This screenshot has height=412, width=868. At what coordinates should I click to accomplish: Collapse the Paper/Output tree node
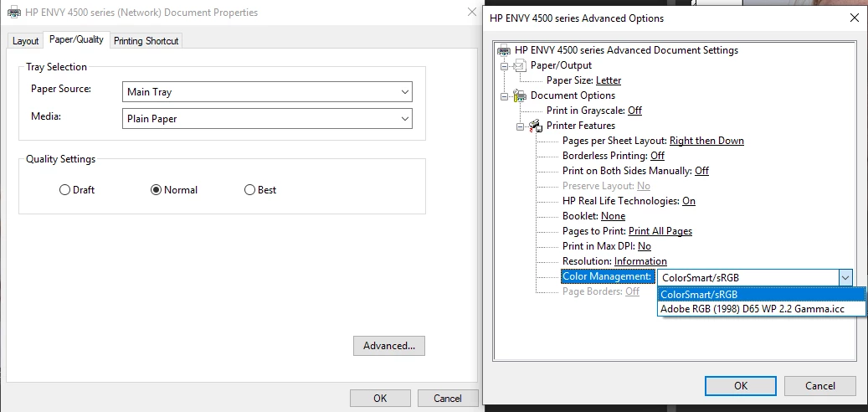tap(504, 66)
